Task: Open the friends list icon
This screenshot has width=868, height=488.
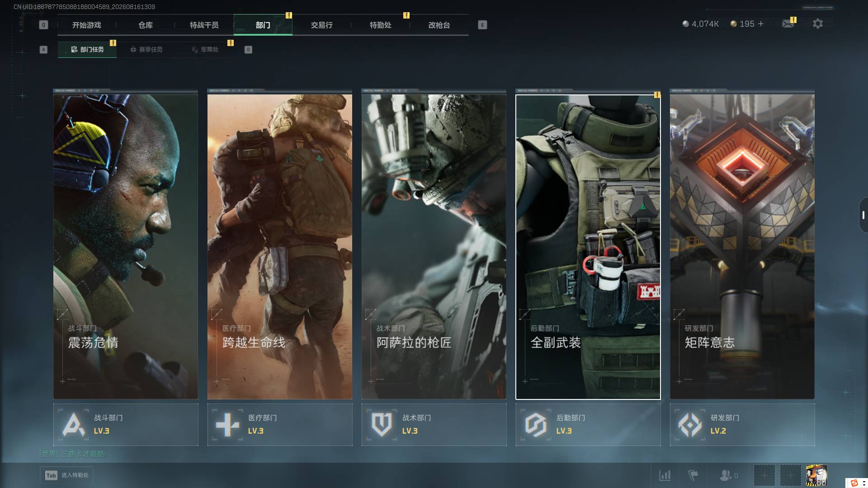Action: [726, 475]
